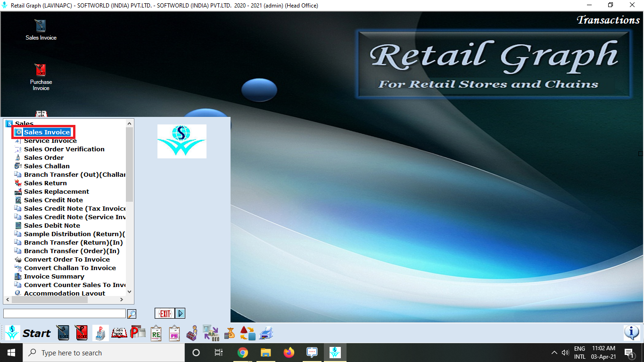Click the person with toolbox toolbar icon
The height and width of the screenshot is (362, 644).
tap(191, 333)
